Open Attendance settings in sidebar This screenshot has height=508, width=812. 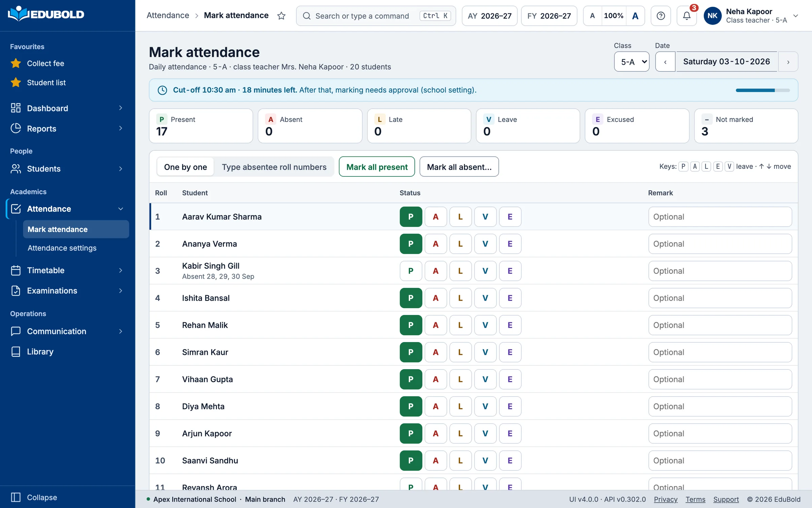pyautogui.click(x=62, y=248)
